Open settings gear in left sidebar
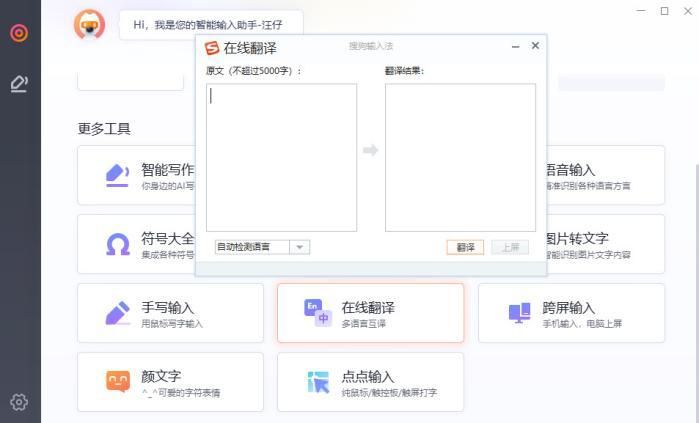Image resolution: width=699 pixels, height=423 pixels. (19, 402)
